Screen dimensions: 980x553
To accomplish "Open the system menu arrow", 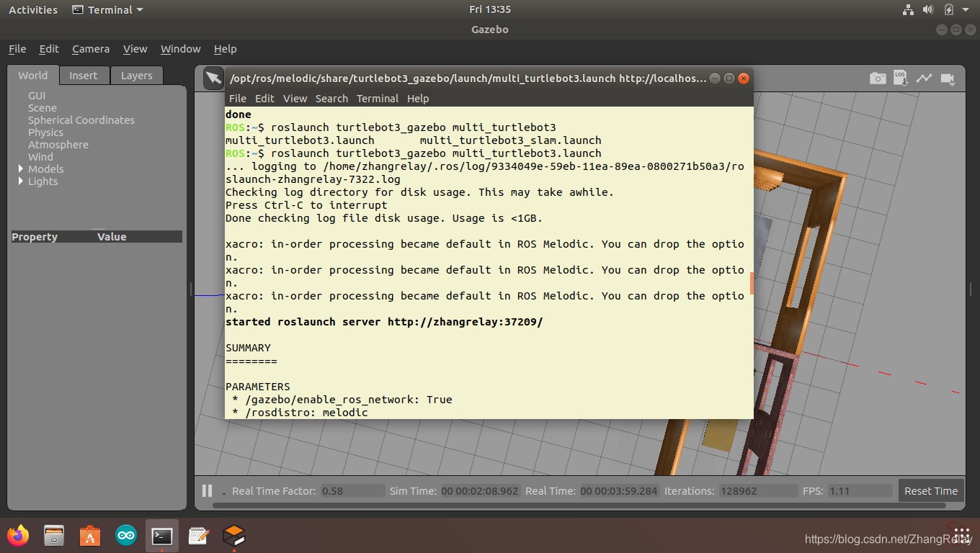I will pos(966,10).
